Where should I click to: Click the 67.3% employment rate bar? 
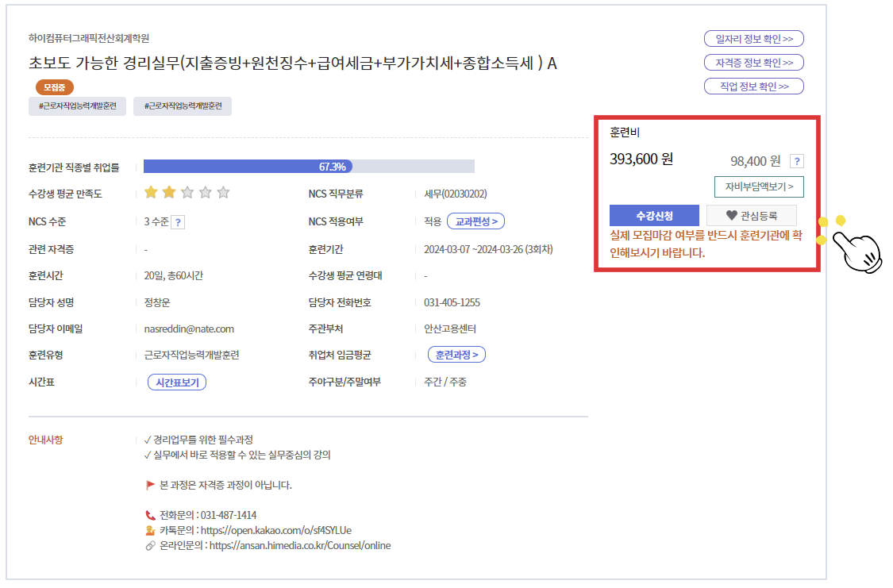point(310,166)
